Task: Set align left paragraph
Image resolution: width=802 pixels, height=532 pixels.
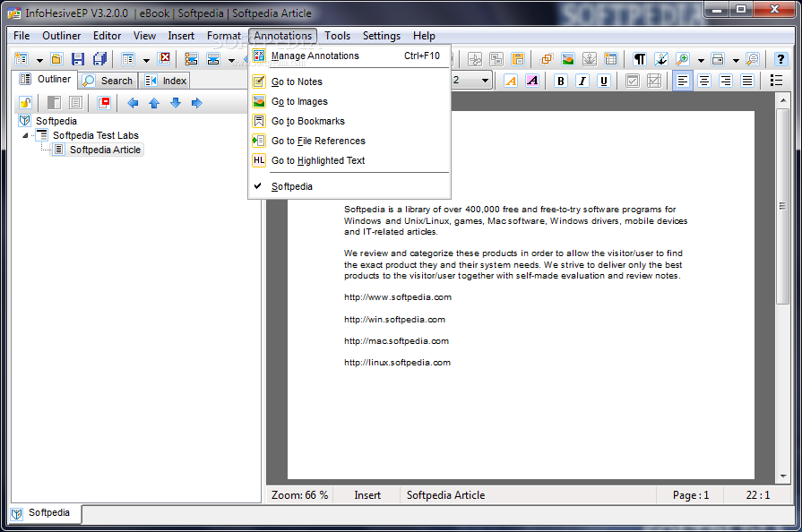Action: pos(682,81)
